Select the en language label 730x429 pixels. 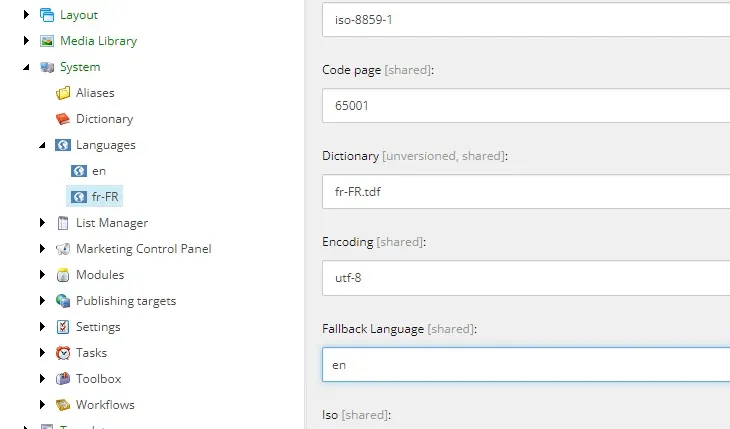(x=99, y=171)
